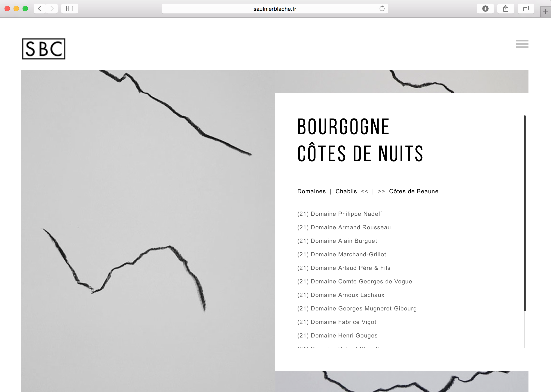Open Domaine Armand Rousseau
Screen dimensions: 551x392
tap(344, 227)
